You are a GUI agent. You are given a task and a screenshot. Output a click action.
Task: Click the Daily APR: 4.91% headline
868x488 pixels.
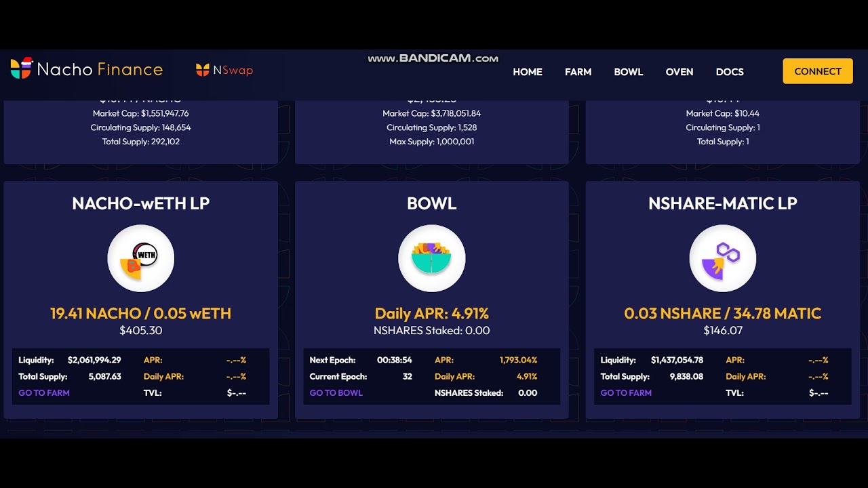(431, 314)
